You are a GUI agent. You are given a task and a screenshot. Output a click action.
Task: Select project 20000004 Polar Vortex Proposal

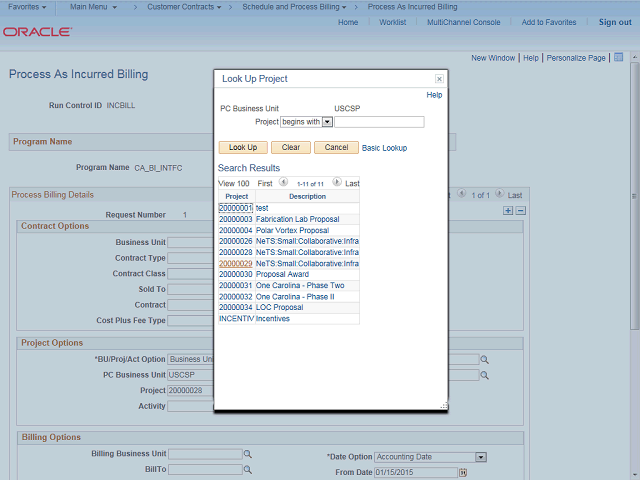236,230
